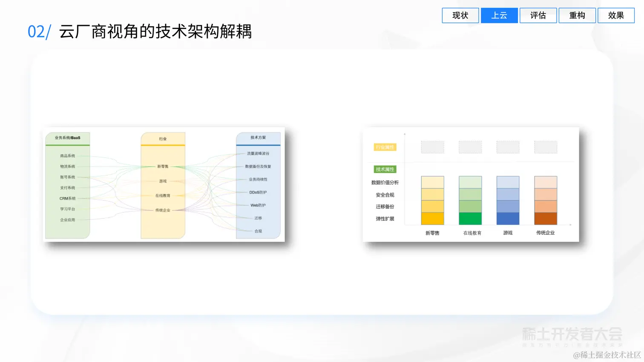Click the 弹性扩展 row label

point(385,219)
